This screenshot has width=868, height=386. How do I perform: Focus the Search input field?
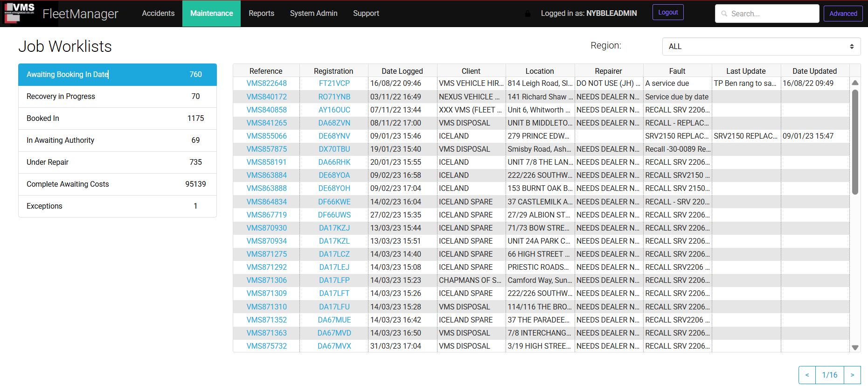(772, 14)
